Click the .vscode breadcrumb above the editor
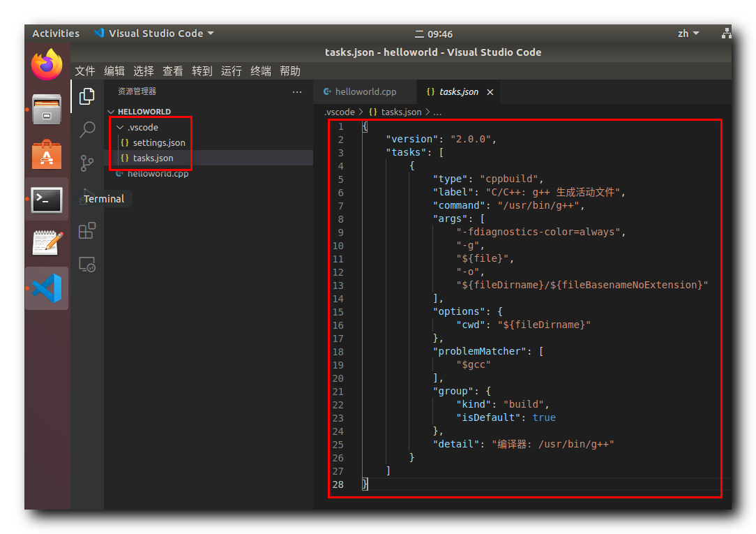This screenshot has height=534, width=756. 339,112
